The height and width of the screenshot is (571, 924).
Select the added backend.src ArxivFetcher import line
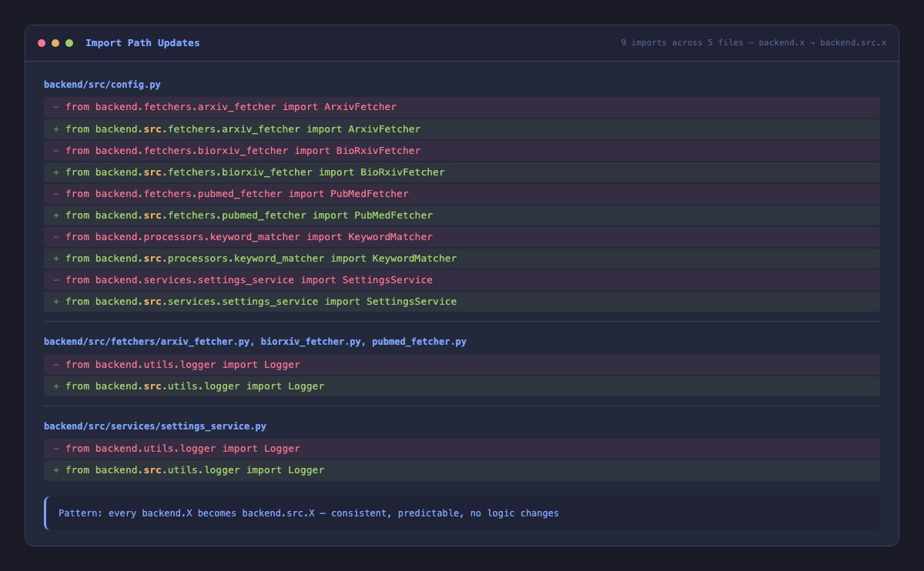click(x=243, y=129)
